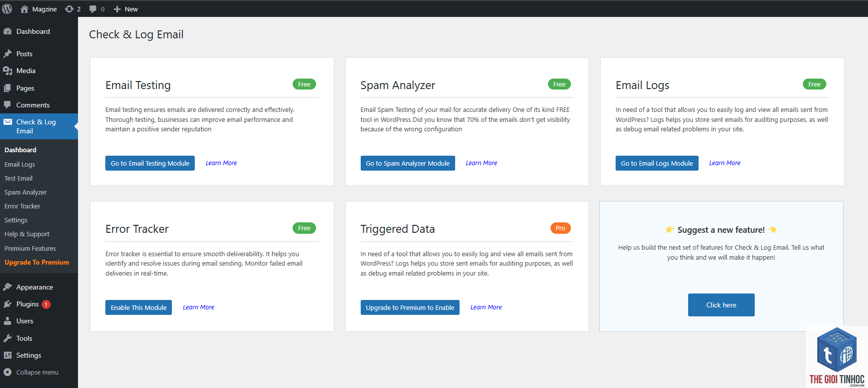This screenshot has width=868, height=388.
Task: Open Comments menu label in sidebar
Action: tap(33, 105)
